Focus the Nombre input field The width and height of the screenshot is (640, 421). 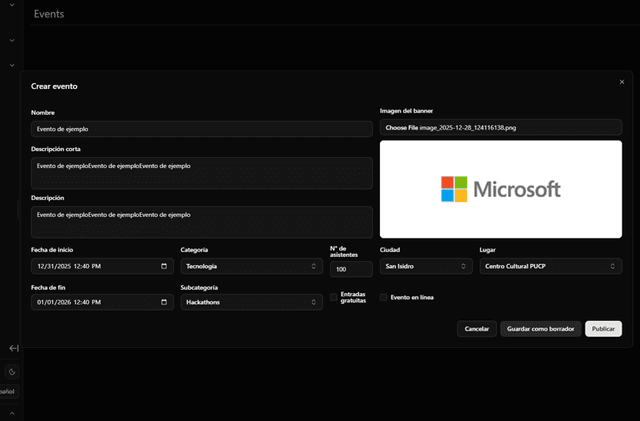pyautogui.click(x=202, y=129)
